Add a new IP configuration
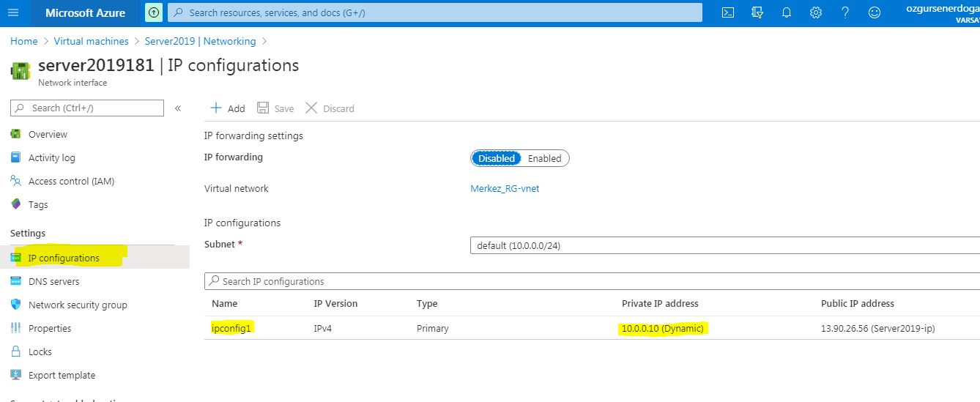The image size is (980, 402). click(x=228, y=108)
